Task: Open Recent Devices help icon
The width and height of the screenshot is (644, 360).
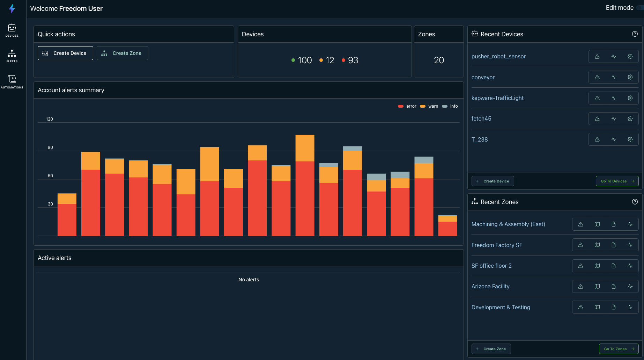Action: (635, 34)
